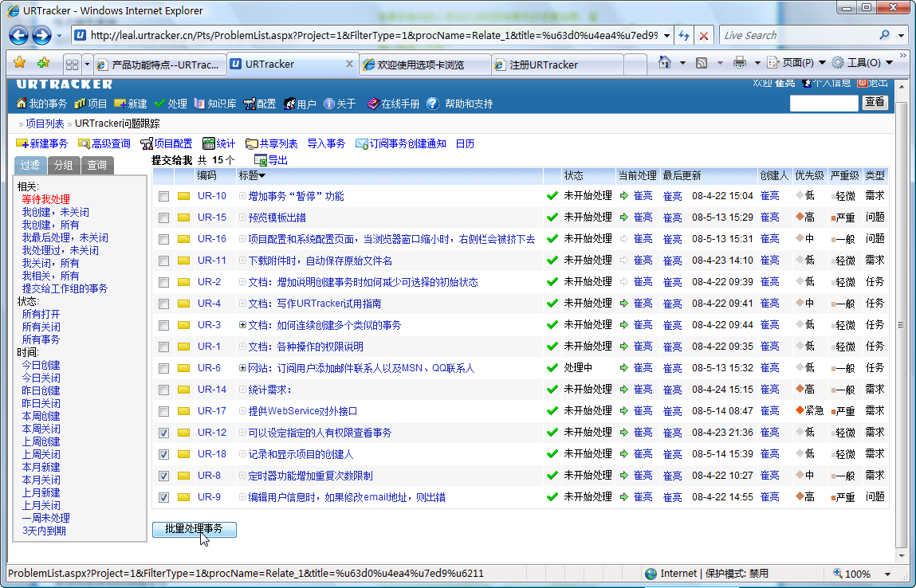Check the checkbox for UR-16
This screenshot has height=588, width=916.
click(163, 240)
